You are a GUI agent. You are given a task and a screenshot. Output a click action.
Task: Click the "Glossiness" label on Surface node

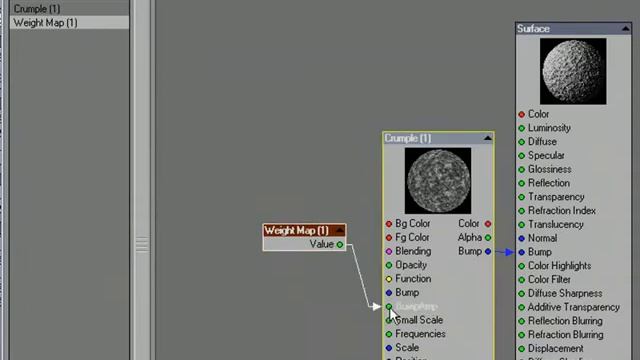point(549,169)
